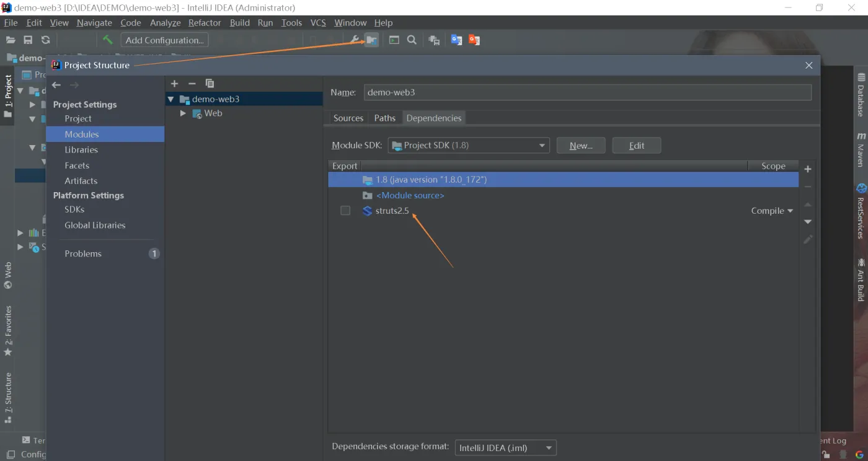Open the Analyze menu
The image size is (868, 461).
tap(165, 22)
